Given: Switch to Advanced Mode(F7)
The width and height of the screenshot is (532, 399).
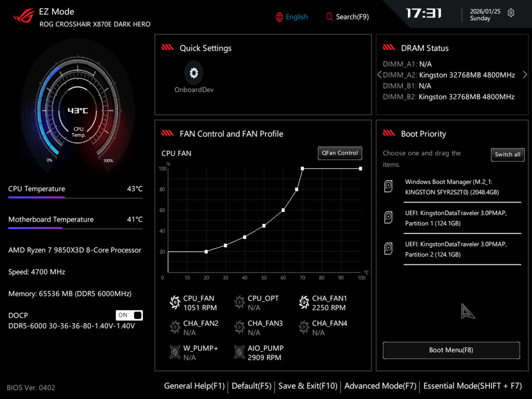Looking at the screenshot, I should (x=380, y=386).
